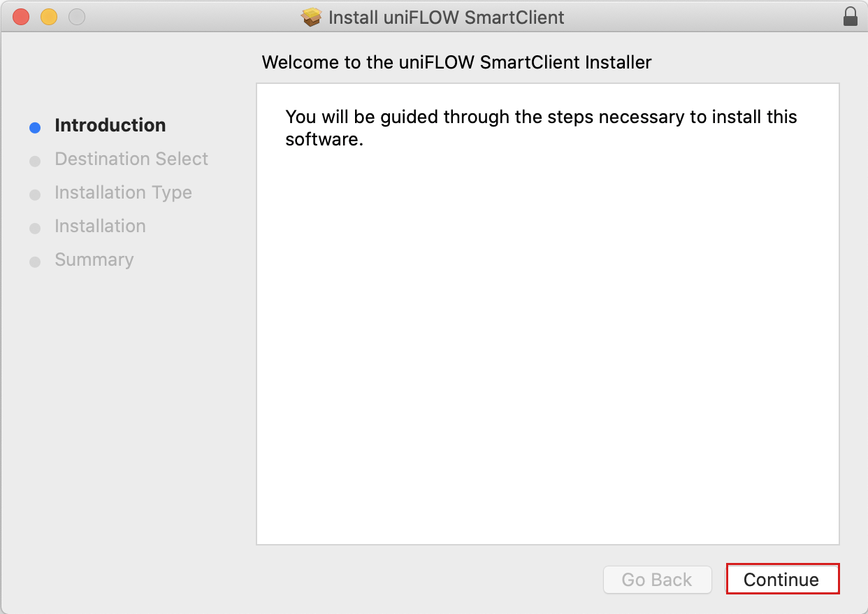Click the package box icon in title bar
868x614 pixels.
312,17
